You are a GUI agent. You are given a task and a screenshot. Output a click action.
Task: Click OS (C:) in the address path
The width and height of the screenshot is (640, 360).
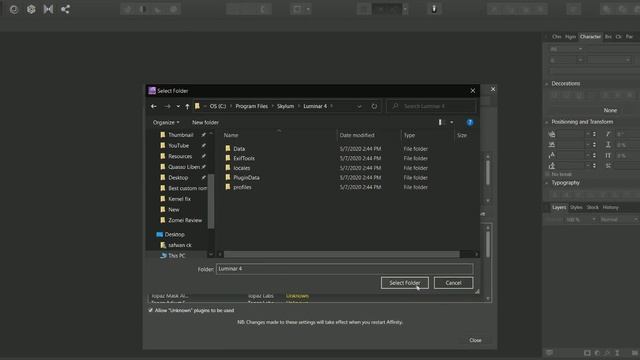pyautogui.click(x=218, y=106)
